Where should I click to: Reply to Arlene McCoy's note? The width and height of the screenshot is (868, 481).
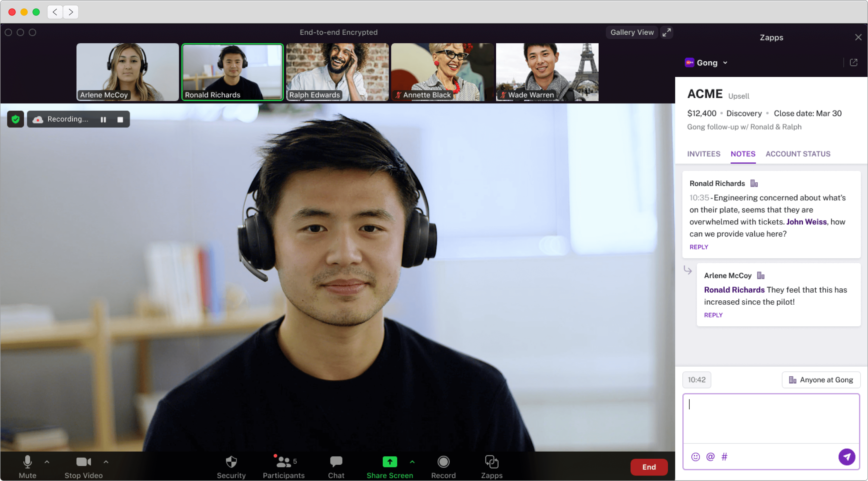(713, 315)
